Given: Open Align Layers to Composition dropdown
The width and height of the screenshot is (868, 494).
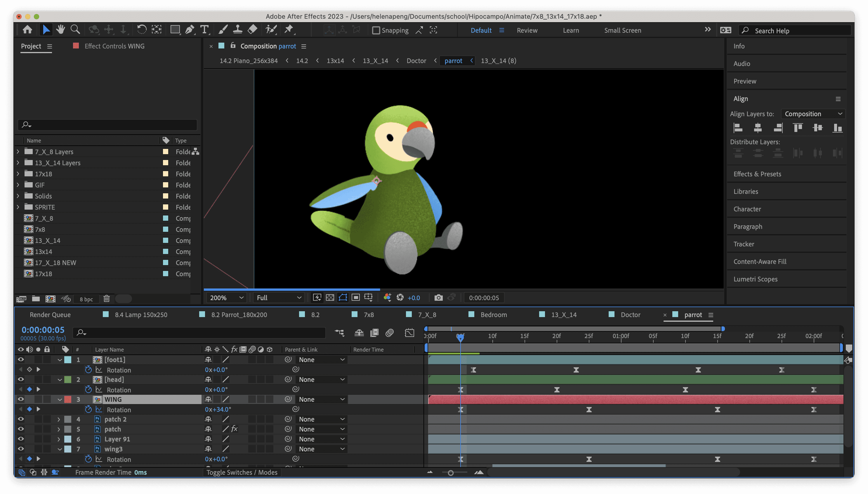Looking at the screenshot, I should tap(813, 114).
